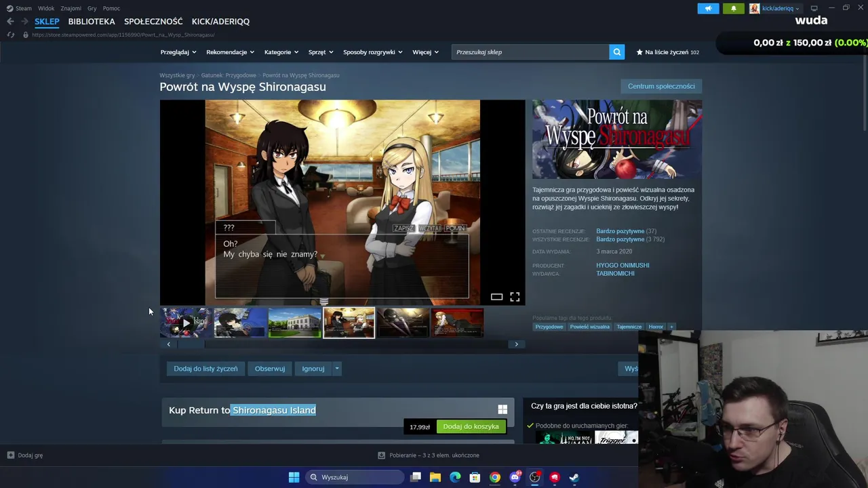The image size is (868, 488).
Task: Open the downloads status icon
Action: coord(381,455)
